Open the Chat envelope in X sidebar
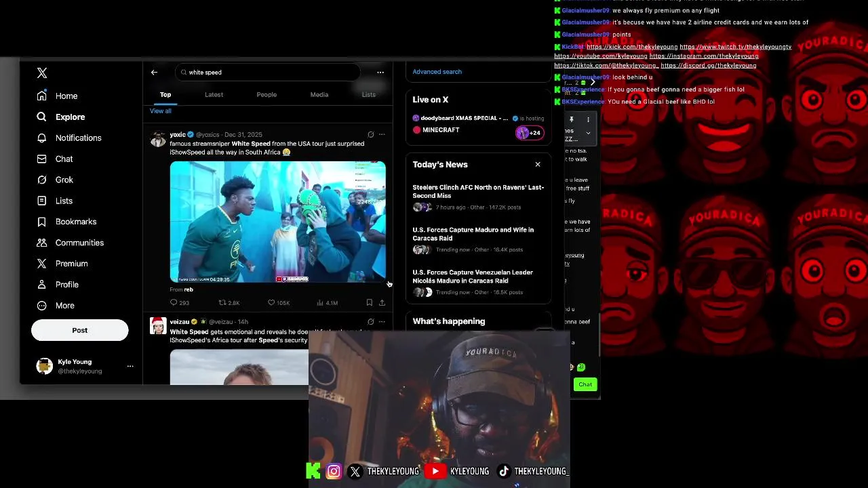Image resolution: width=868 pixels, height=488 pixels. pos(42,159)
